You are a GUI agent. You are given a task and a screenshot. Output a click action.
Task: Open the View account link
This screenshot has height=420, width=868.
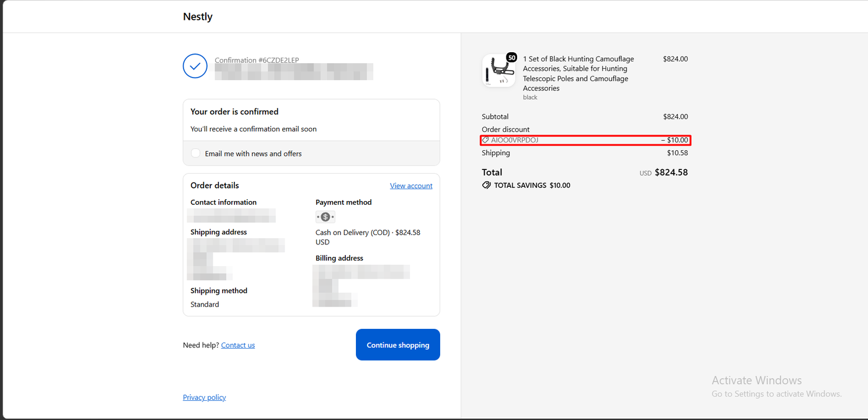tap(411, 185)
